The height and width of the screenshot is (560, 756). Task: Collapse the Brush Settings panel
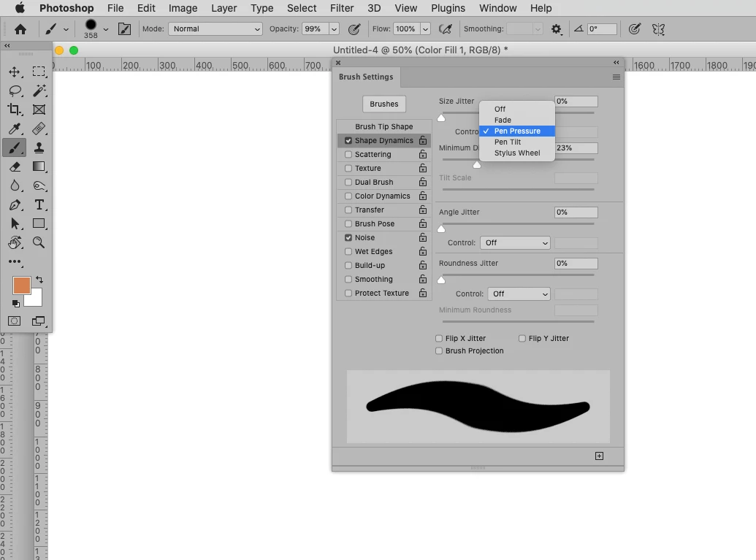616,63
